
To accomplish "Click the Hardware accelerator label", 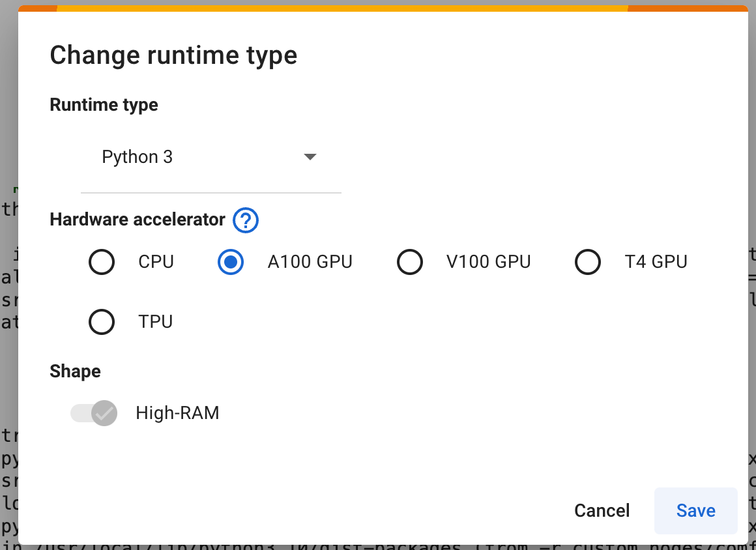I will 137,220.
